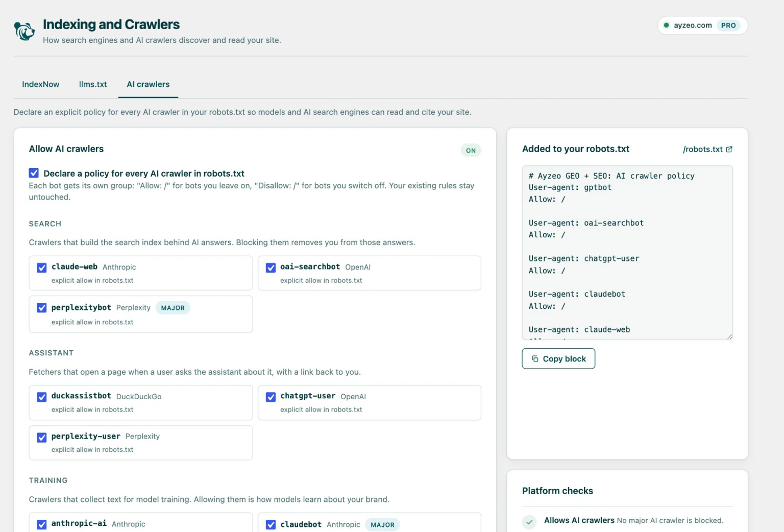
Task: Select the AI crawlers tab
Action: (148, 84)
